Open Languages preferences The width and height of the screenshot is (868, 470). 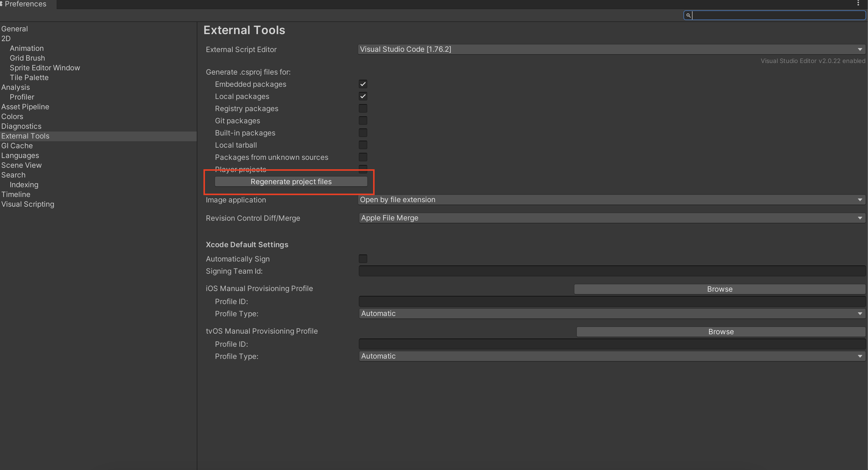pos(20,156)
